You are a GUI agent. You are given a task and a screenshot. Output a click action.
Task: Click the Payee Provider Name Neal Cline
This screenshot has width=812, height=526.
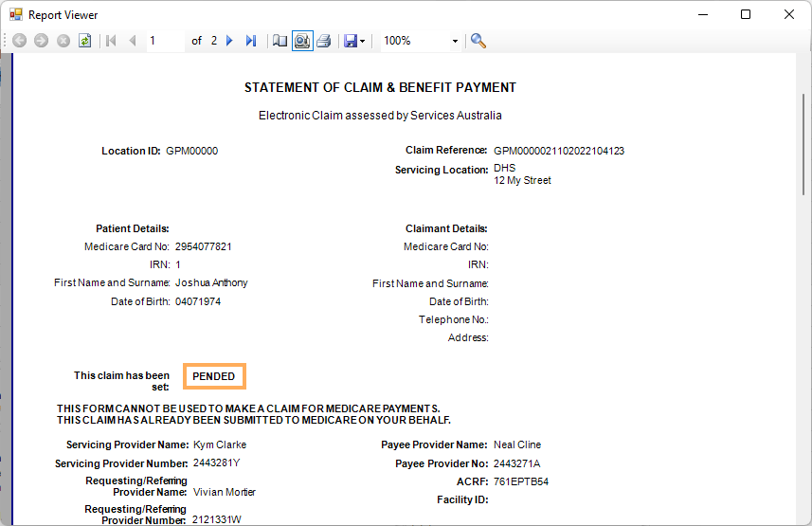(x=516, y=444)
